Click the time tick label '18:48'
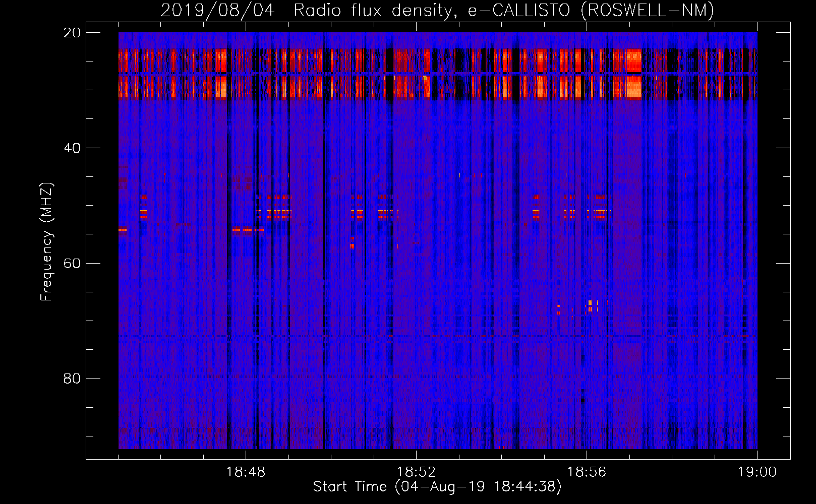The image size is (816, 504). pyautogui.click(x=246, y=472)
